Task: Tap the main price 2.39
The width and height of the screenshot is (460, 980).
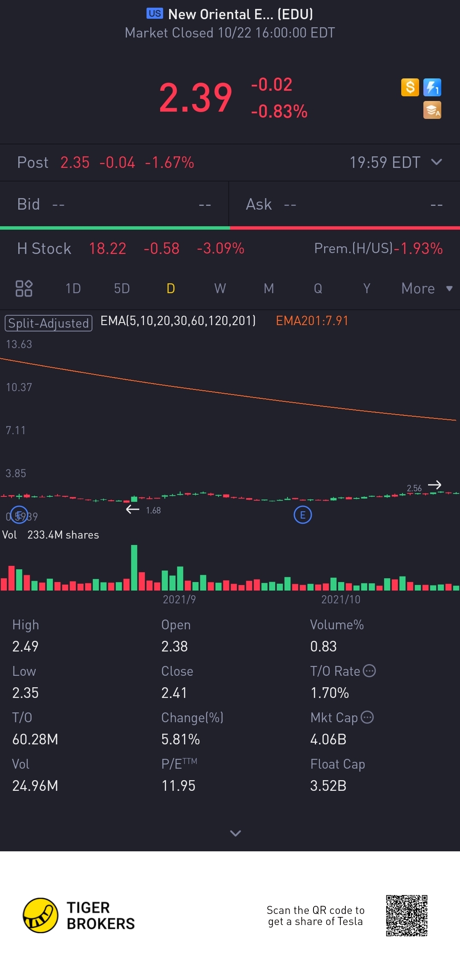Action: (196, 98)
